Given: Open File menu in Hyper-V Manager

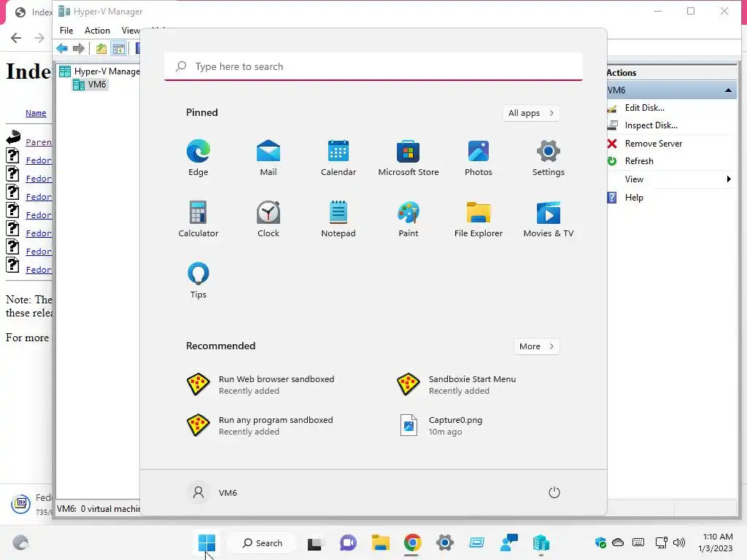Looking at the screenshot, I should [66, 31].
